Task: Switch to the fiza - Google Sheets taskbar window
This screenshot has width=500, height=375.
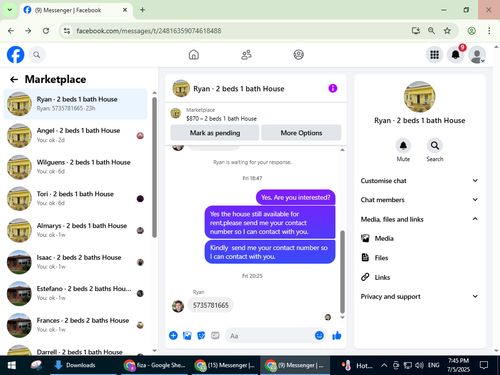Action: [155, 365]
